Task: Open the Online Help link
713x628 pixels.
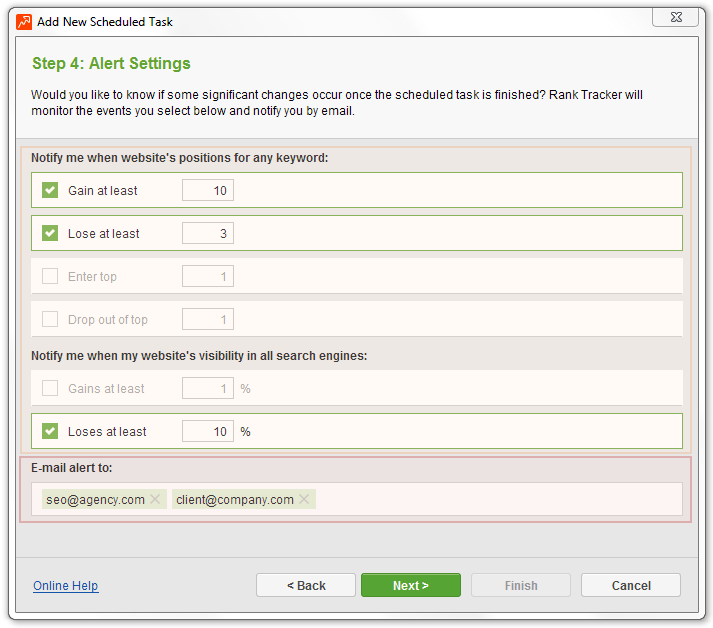Action: (x=65, y=586)
